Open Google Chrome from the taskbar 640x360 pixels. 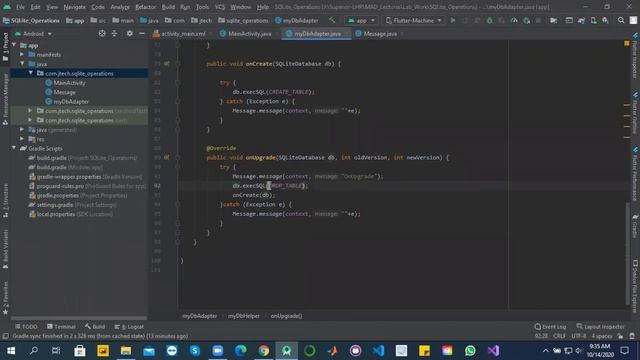(264, 351)
